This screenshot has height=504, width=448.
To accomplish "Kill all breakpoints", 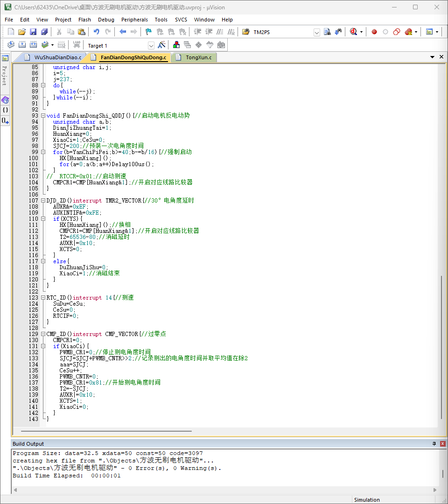I will 408,32.
